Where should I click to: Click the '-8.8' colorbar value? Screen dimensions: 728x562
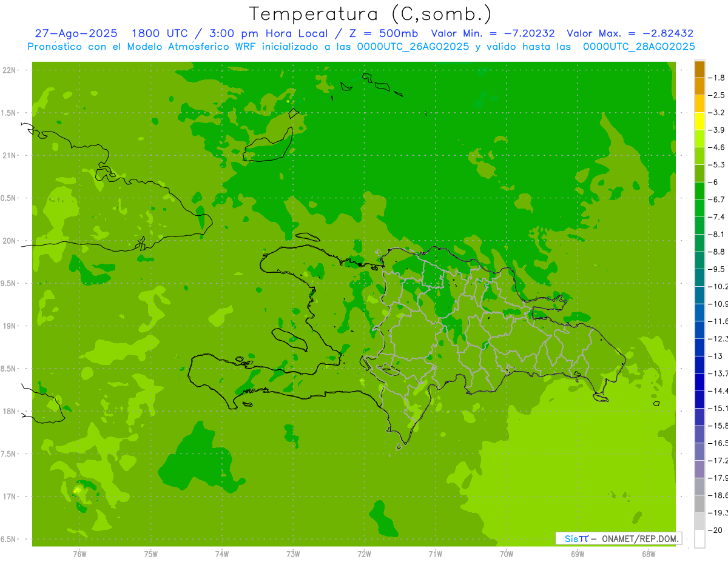coord(717,252)
